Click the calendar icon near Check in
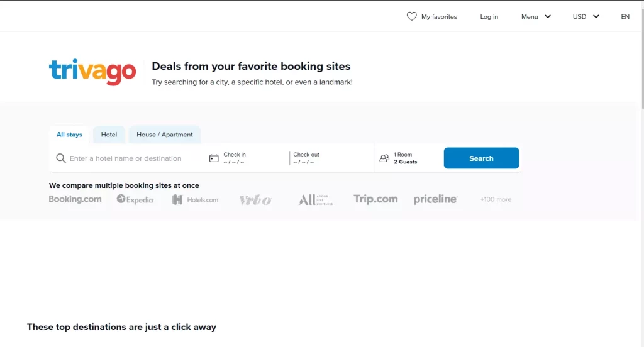 (214, 158)
